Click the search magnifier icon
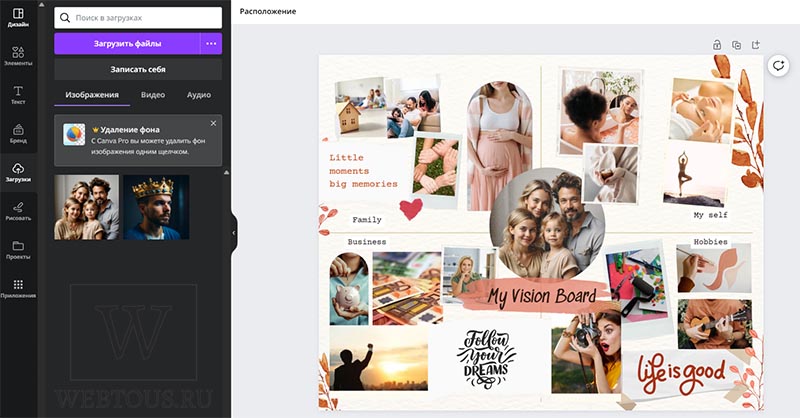 click(x=65, y=18)
